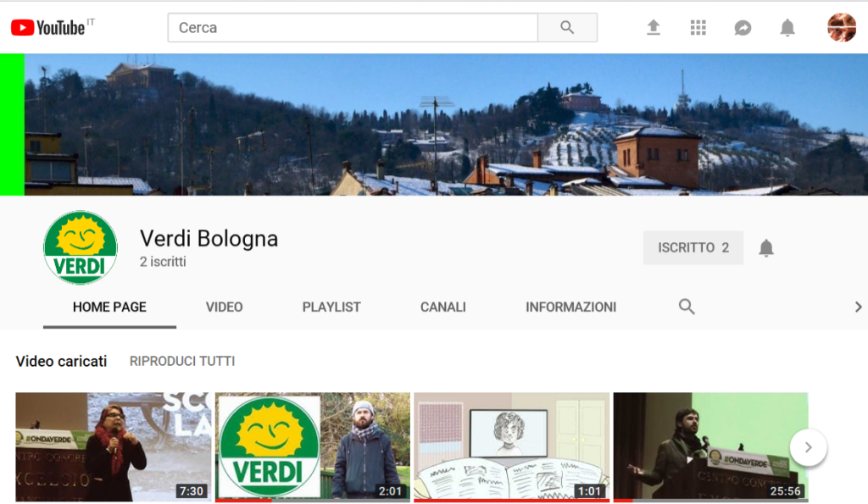
Task: Switch to the VIDEO tab
Action: tap(224, 307)
